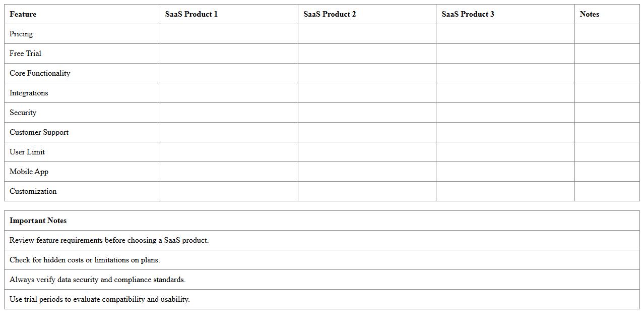Click the Mobile App row label
This screenshot has width=644, height=328.
[x=29, y=172]
